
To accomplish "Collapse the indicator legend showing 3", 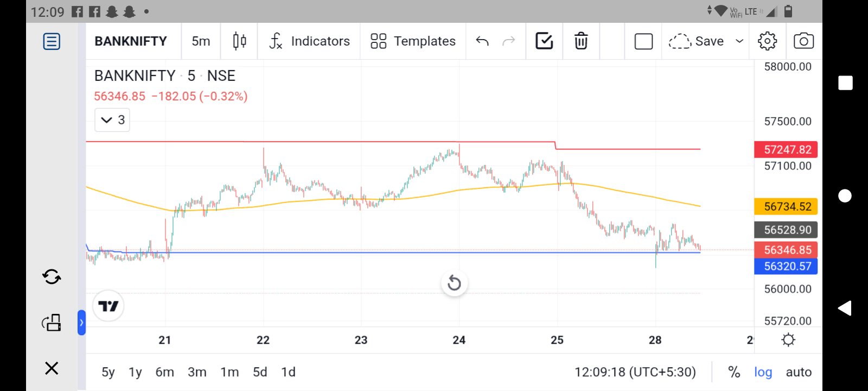I will coord(112,120).
